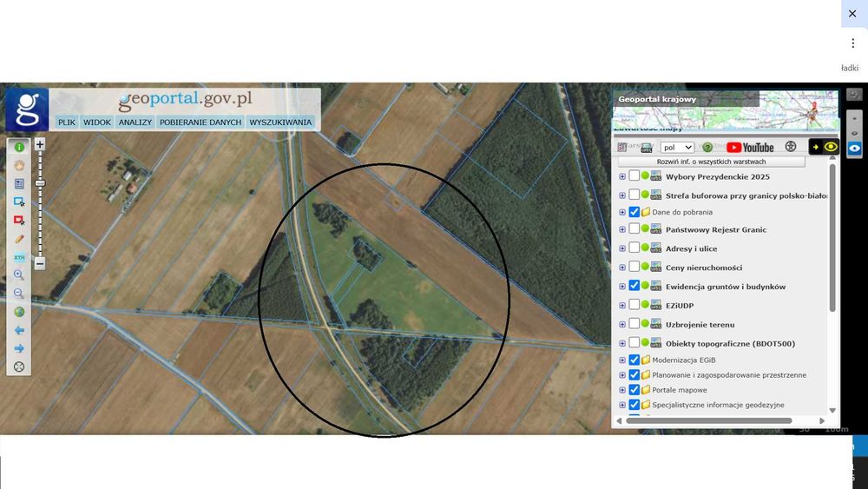Select the magnifier zoom-out tool
This screenshot has width=868, height=489.
(19, 294)
